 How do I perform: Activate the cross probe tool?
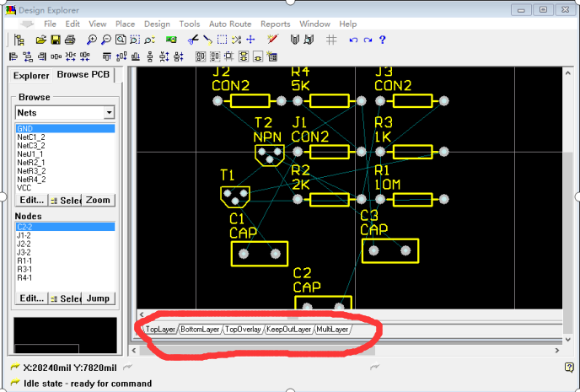coord(272,39)
